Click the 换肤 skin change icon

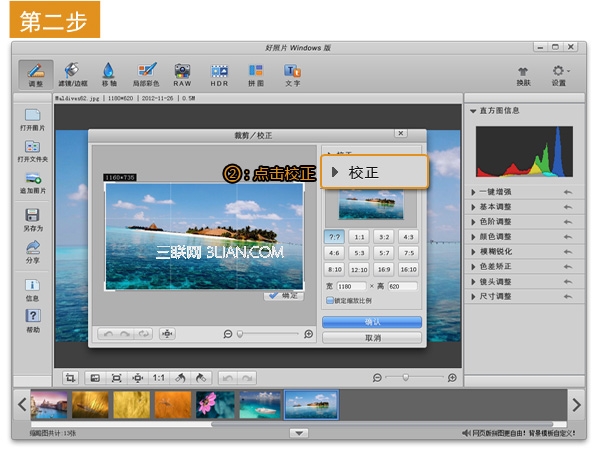click(523, 76)
